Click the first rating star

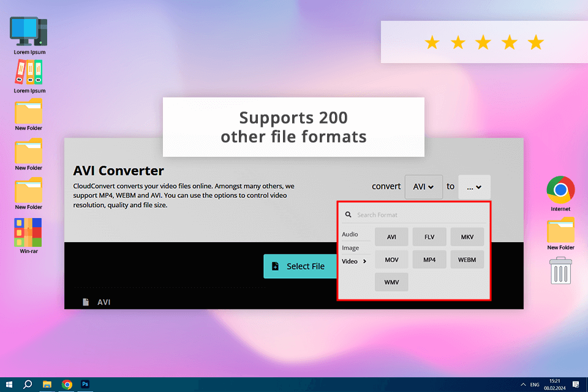coord(432,42)
